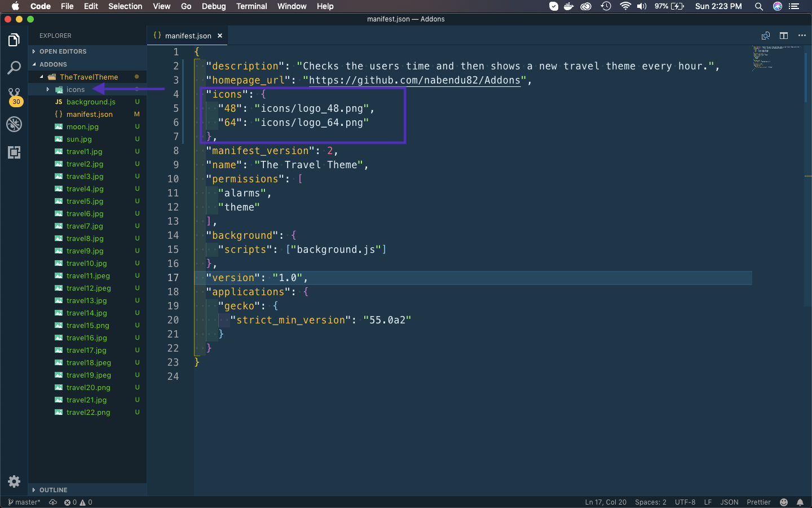Open moon.jpg in explorer
The height and width of the screenshot is (508, 812).
point(87,127)
